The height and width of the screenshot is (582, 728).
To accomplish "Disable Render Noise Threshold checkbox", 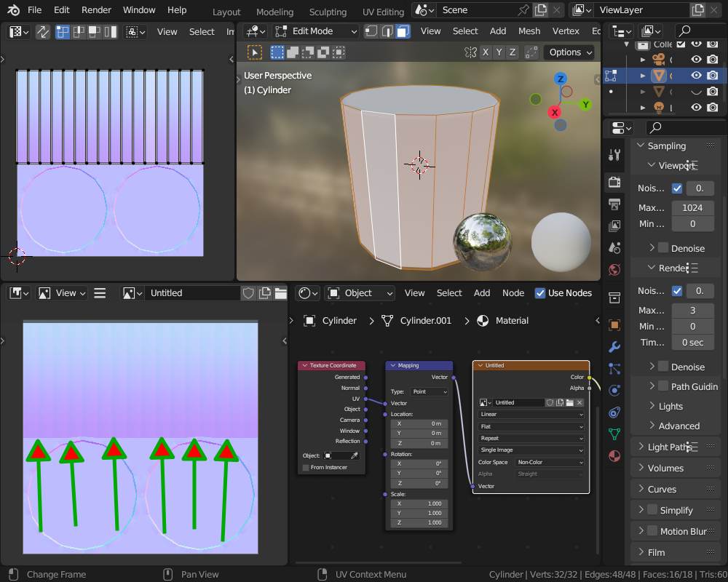I will (677, 291).
